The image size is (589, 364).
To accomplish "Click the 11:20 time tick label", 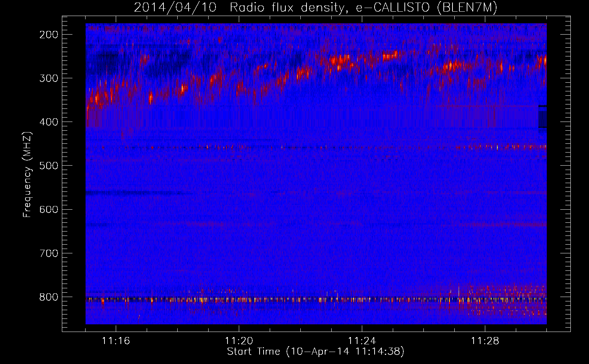I will pyautogui.click(x=239, y=341).
